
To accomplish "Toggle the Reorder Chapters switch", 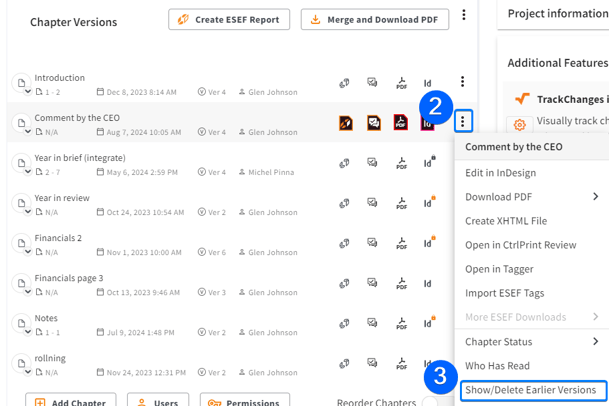I will click(x=430, y=402).
